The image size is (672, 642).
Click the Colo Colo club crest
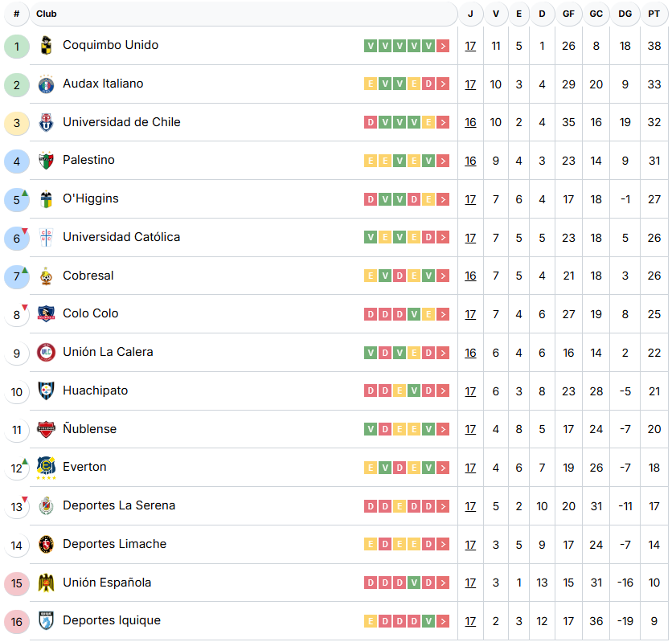tap(46, 314)
